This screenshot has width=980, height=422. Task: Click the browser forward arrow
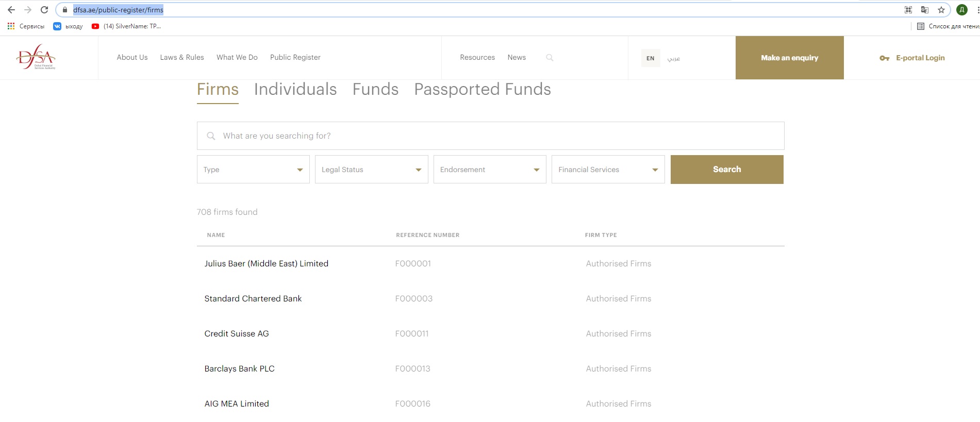tap(28, 10)
